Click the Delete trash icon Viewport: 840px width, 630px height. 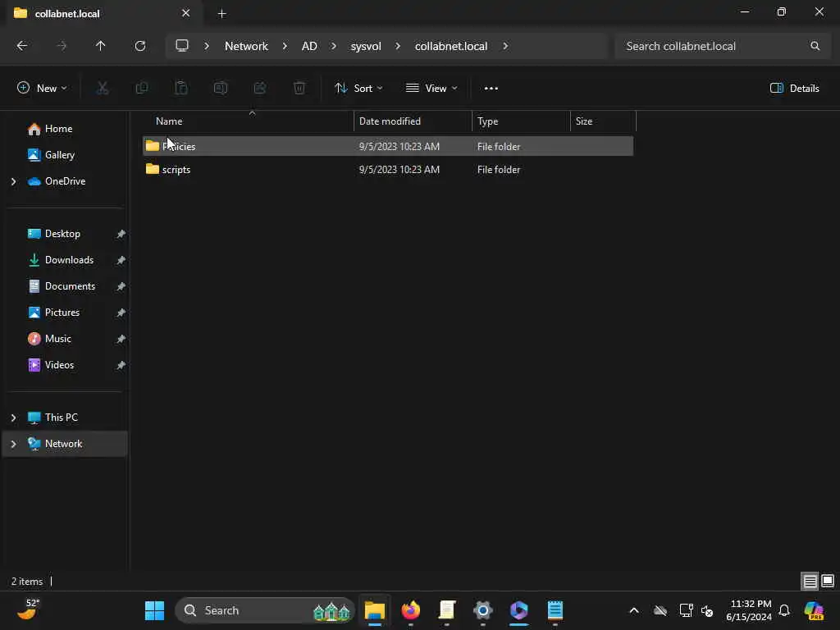(299, 88)
